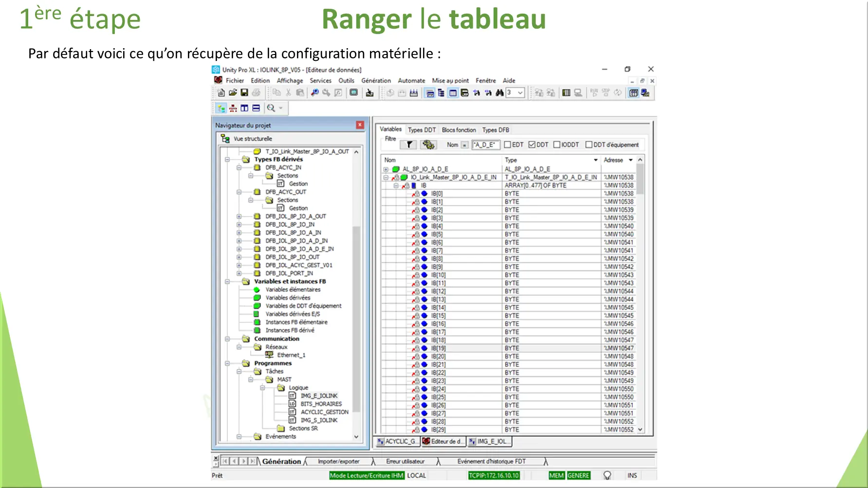Open the IMG_E_IOL... window tab

489,441
